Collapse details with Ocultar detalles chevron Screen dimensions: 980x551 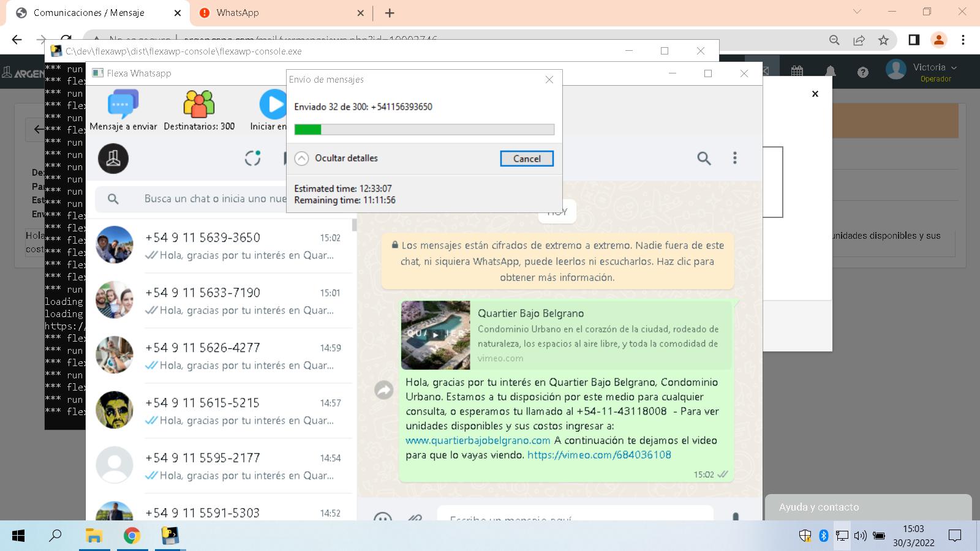coord(301,159)
